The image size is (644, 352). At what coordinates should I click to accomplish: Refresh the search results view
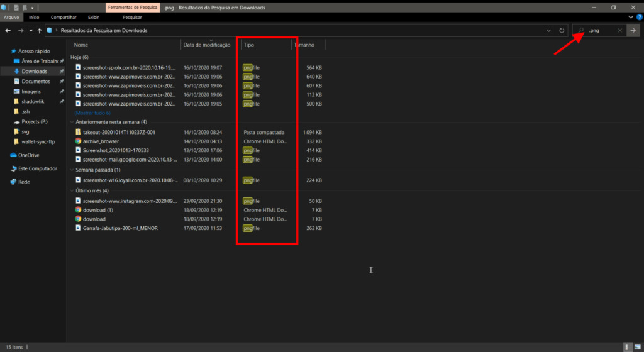[x=563, y=30]
